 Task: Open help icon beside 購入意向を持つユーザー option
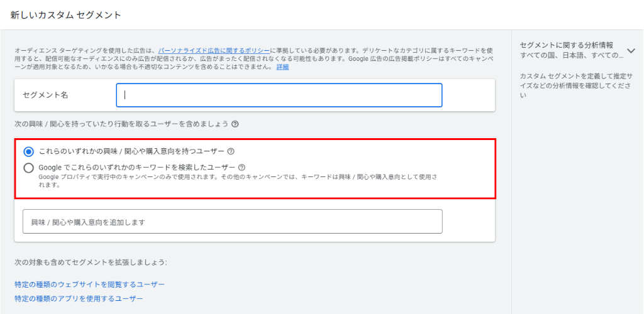coord(231,152)
